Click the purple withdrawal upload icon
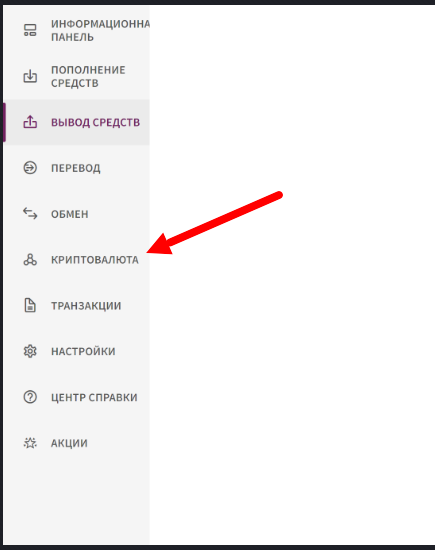This screenshot has height=550, width=435. tap(30, 122)
